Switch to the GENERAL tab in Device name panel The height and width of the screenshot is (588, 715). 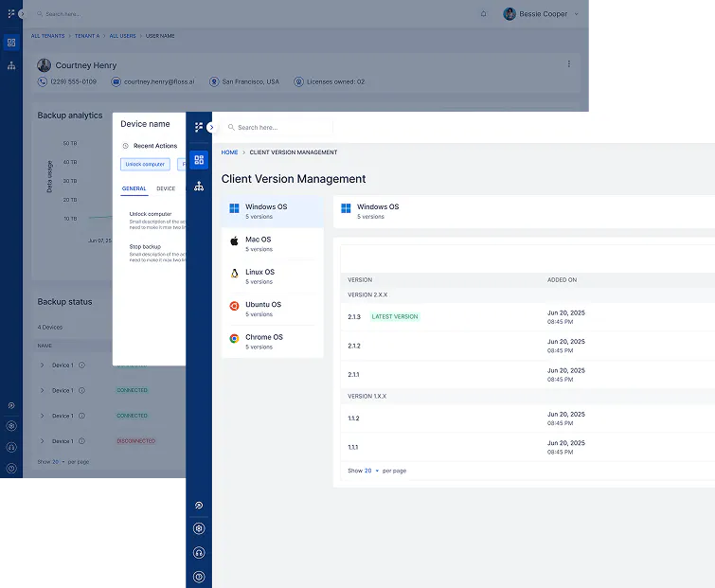134,188
